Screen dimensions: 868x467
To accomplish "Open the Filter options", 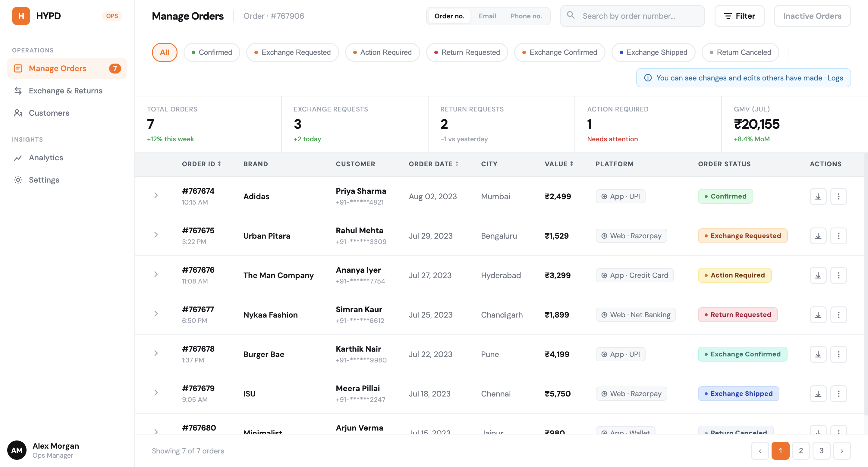I will 739,16.
